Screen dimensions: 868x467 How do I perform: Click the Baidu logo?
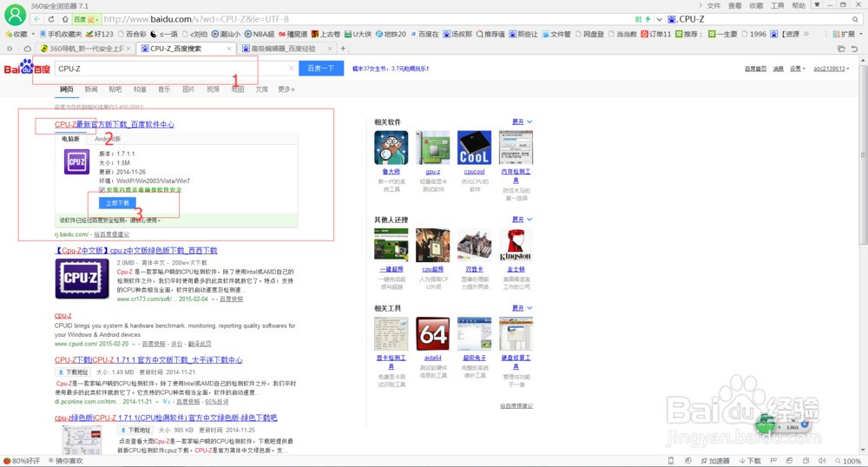[27, 68]
